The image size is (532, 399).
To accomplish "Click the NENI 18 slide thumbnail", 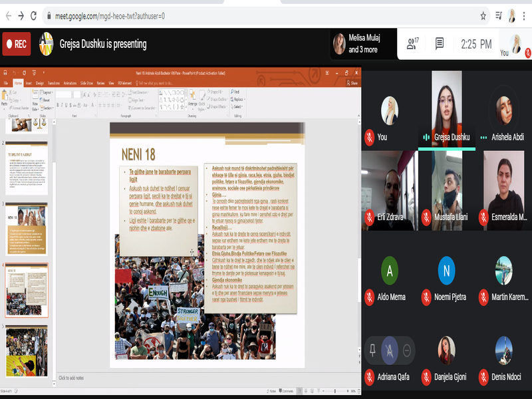I will pos(27,228).
